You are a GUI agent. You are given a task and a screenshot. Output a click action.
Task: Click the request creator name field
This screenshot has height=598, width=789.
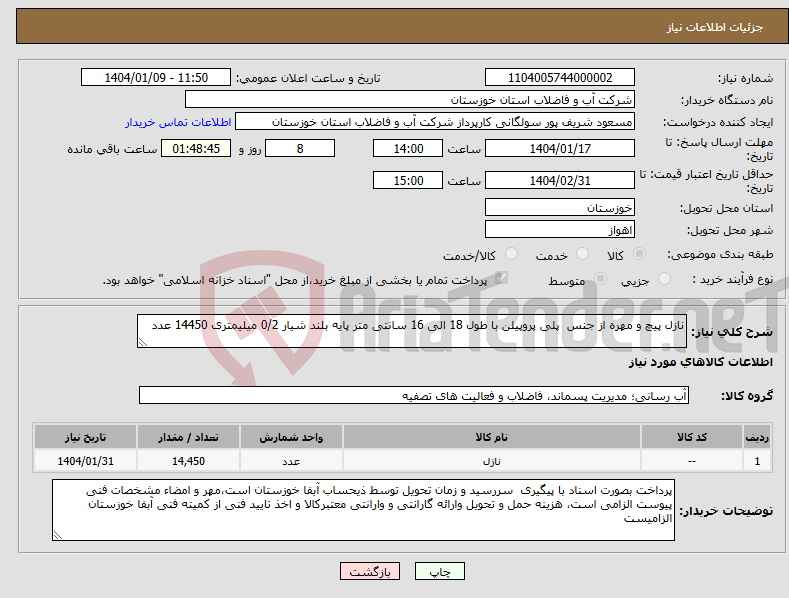click(x=435, y=122)
